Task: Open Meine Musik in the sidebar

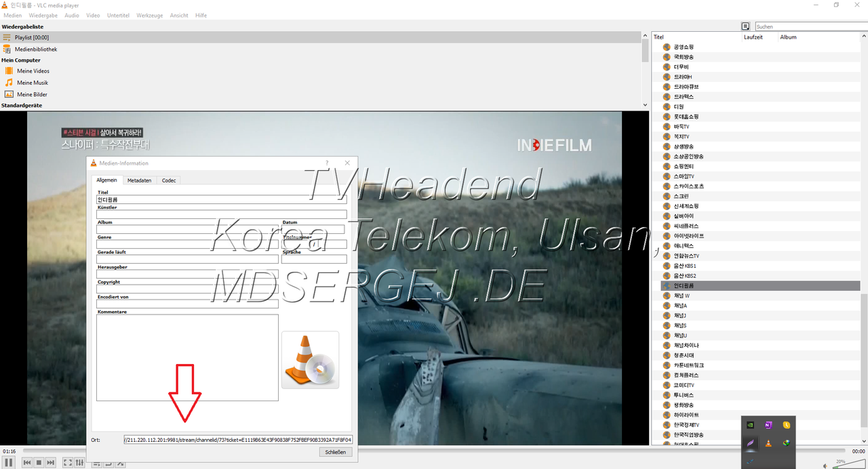Action: (32, 83)
